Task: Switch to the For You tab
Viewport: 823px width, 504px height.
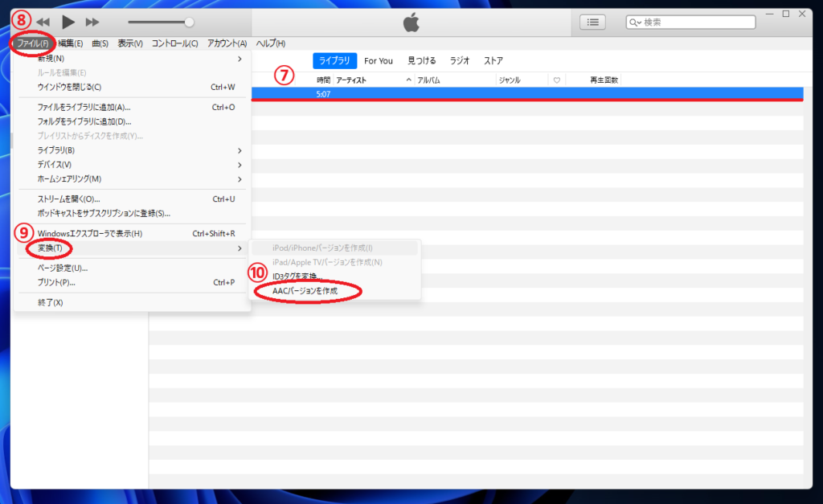Action: pos(379,61)
